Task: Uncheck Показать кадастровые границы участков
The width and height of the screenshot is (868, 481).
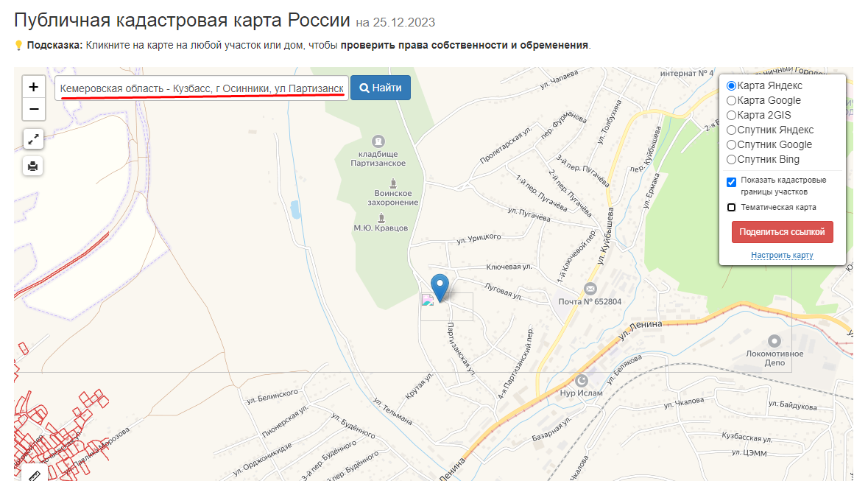Action: tap(731, 183)
